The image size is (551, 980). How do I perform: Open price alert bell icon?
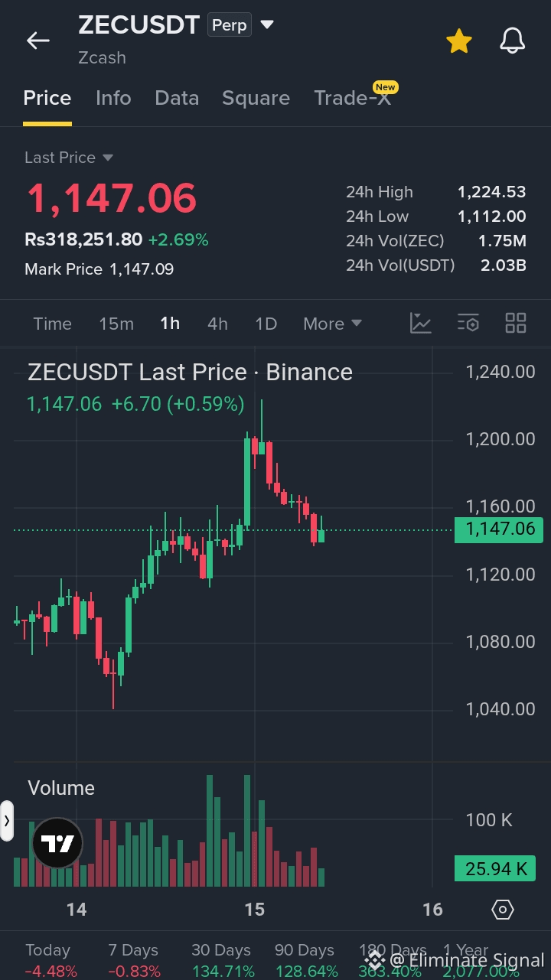point(512,41)
